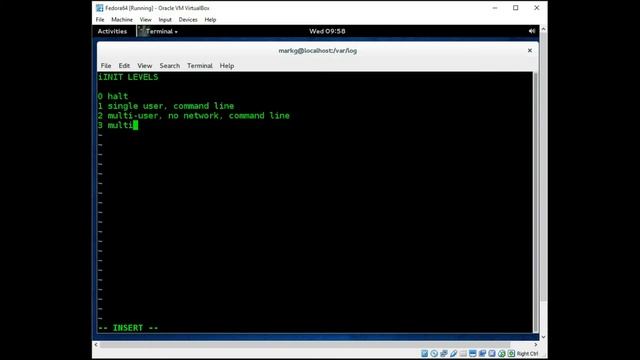Open the Activities overview
The width and height of the screenshot is (640, 360).
112,31
